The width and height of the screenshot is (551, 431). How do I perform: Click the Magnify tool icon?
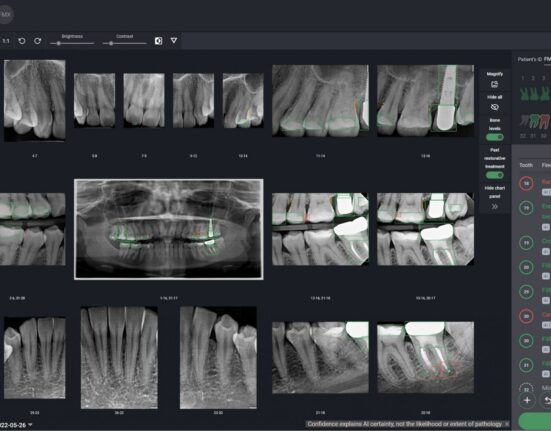[x=494, y=84]
